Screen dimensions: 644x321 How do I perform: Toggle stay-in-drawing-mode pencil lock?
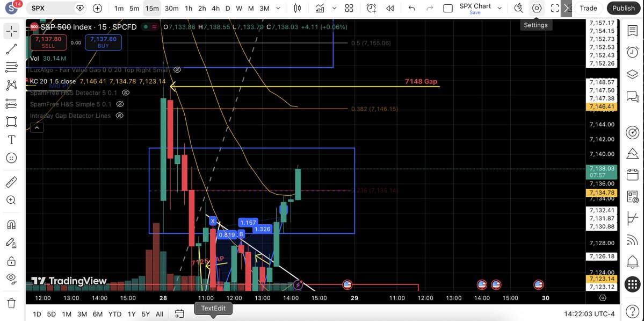pyautogui.click(x=11, y=243)
